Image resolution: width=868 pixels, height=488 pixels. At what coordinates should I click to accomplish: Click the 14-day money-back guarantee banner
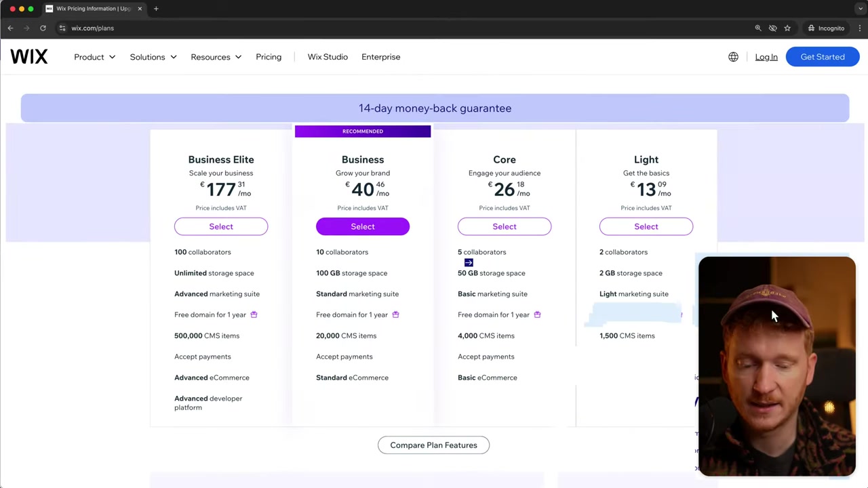(435, 108)
